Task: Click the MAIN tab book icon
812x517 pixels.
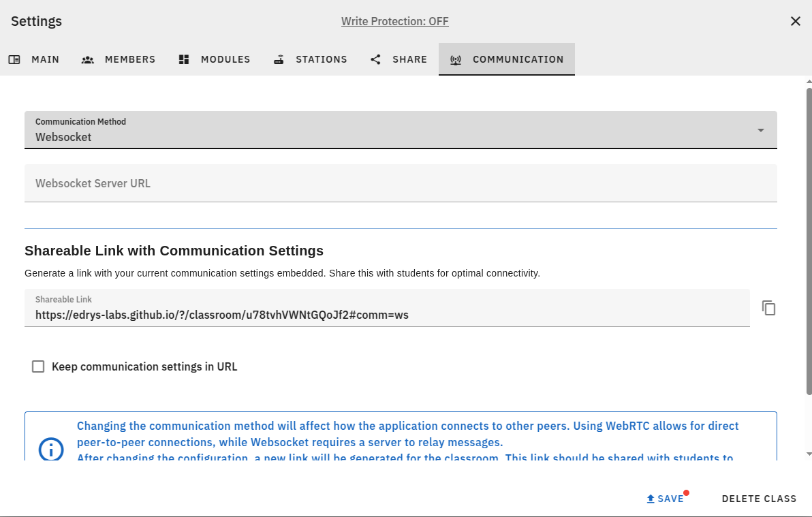Action: pos(14,59)
